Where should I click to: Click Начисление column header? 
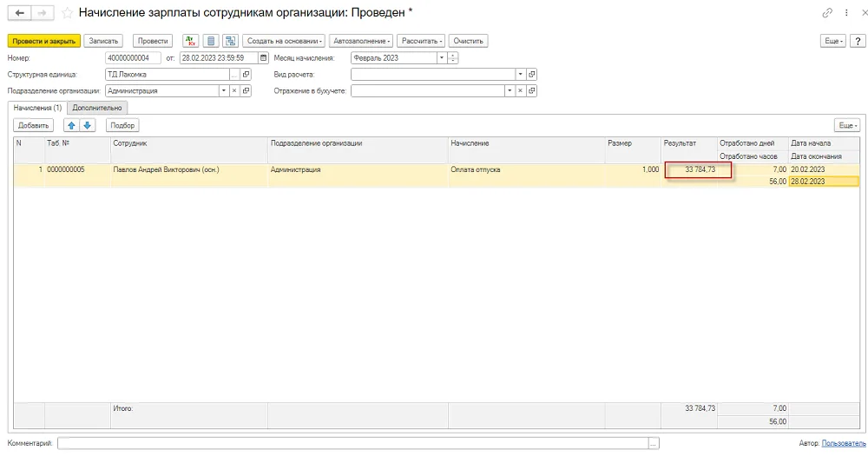pos(527,143)
